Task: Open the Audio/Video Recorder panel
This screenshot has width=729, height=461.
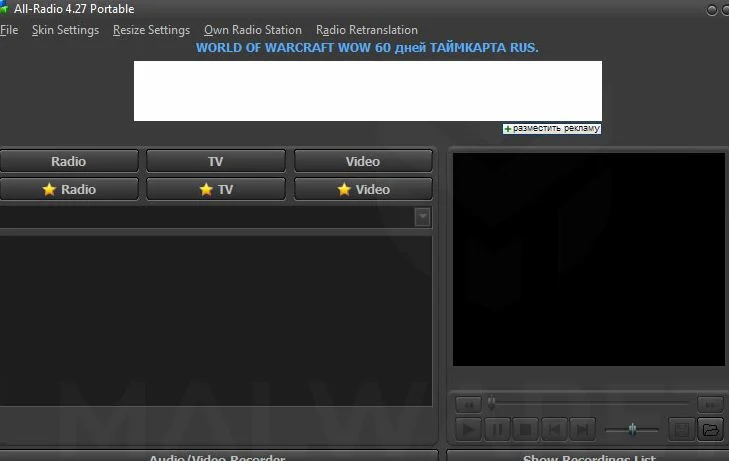Action: click(x=218, y=457)
